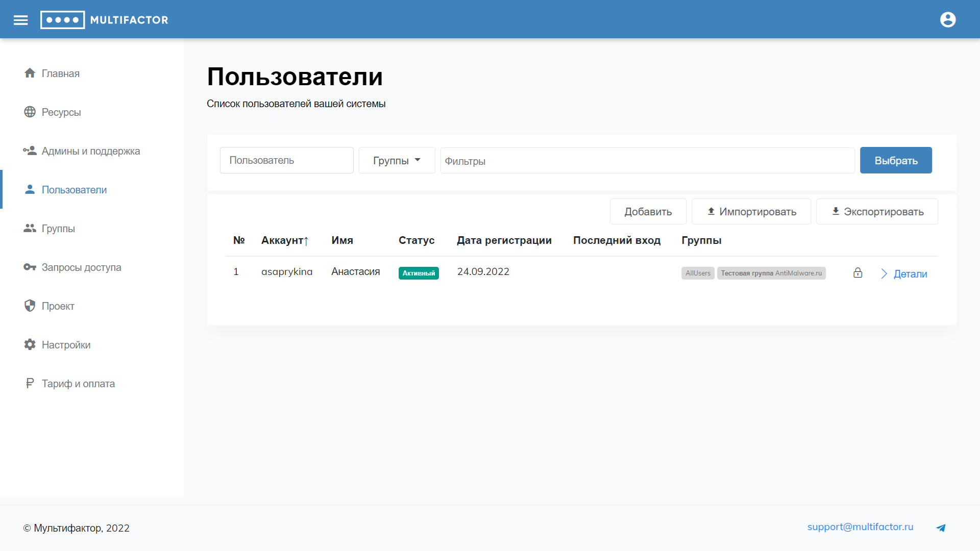The image size is (980, 551).
Task: Click Импортировать to upload users
Action: click(x=751, y=212)
